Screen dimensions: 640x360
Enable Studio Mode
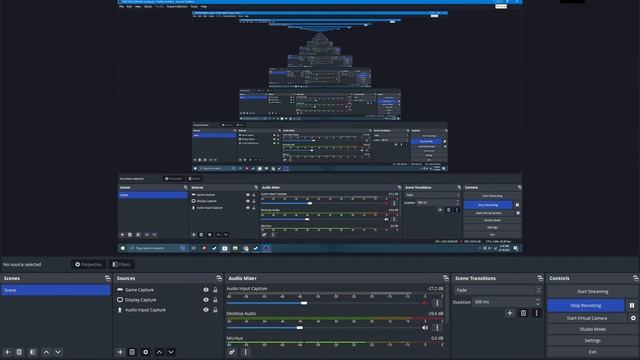[x=592, y=329]
